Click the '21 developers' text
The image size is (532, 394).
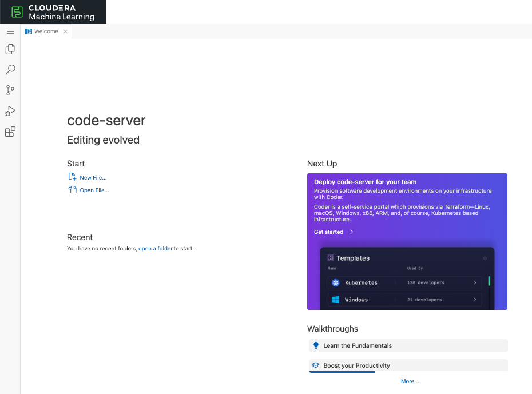coord(424,300)
